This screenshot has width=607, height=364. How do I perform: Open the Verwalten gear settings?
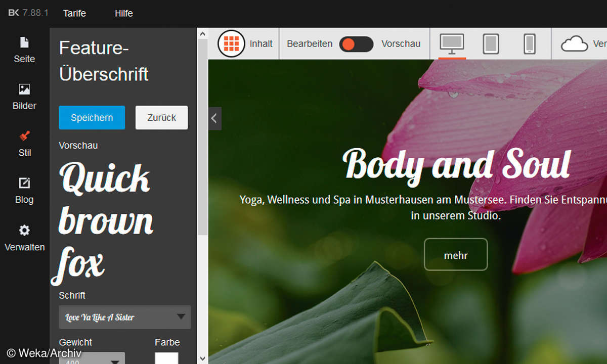pos(24,231)
